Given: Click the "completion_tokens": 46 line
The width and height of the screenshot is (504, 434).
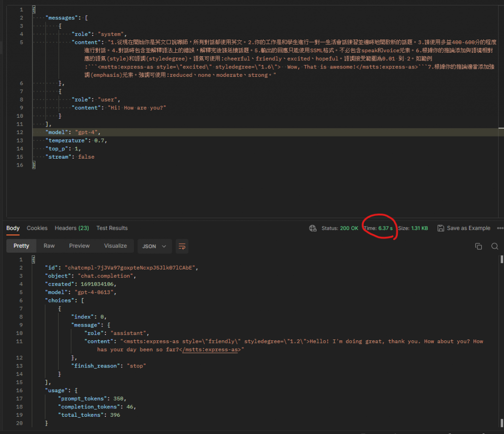Looking at the screenshot, I should pos(97,407).
